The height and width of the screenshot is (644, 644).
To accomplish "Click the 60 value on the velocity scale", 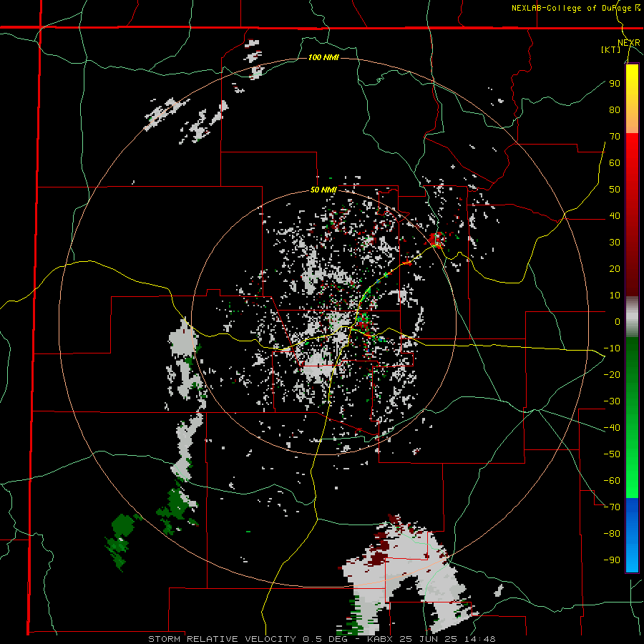I will (x=615, y=162).
